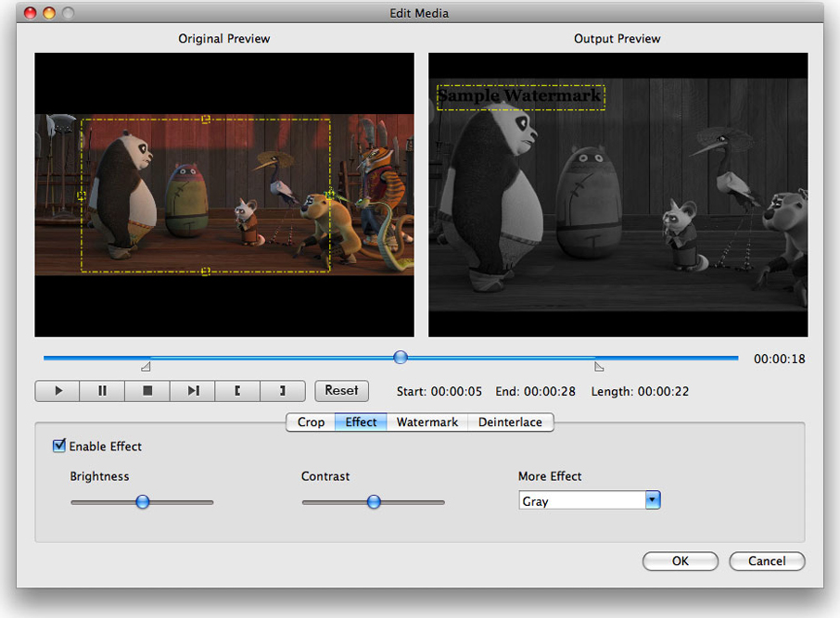
Task: Open the Watermark tab
Action: pyautogui.click(x=427, y=422)
